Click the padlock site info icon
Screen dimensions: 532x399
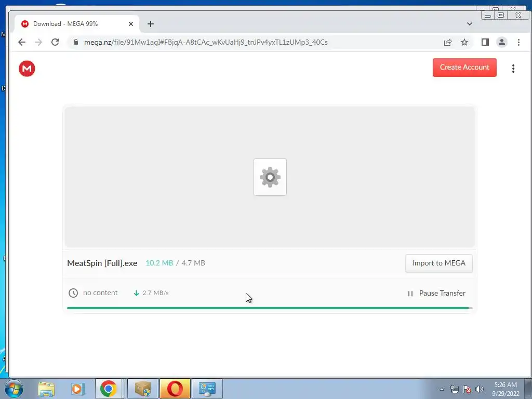click(x=76, y=42)
